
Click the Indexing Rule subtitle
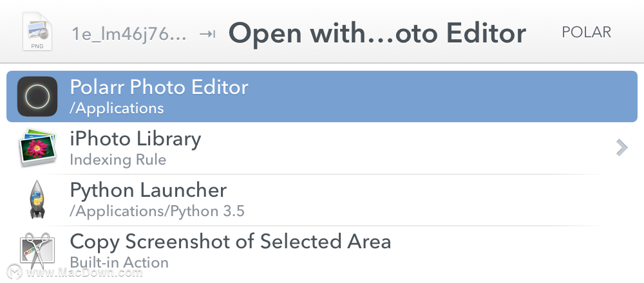click(118, 160)
